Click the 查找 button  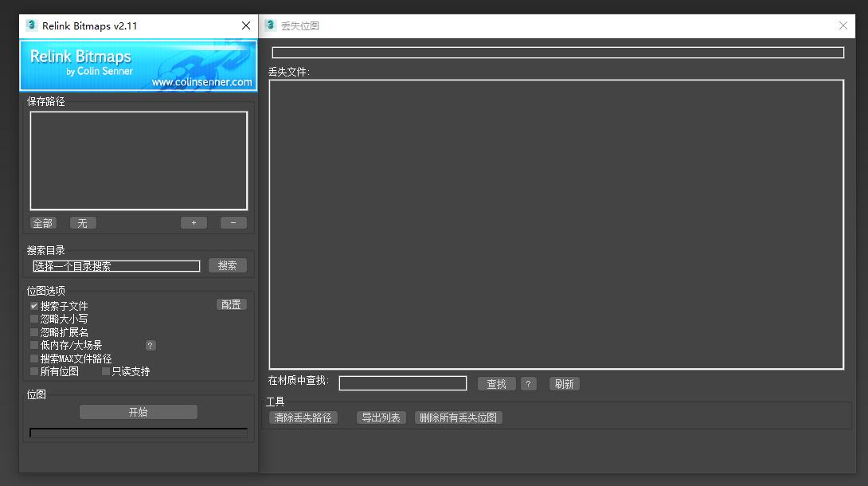coord(497,383)
